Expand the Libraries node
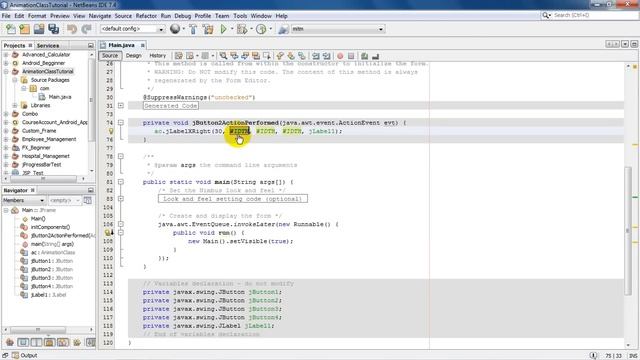This screenshot has height=360, width=640. [15, 105]
